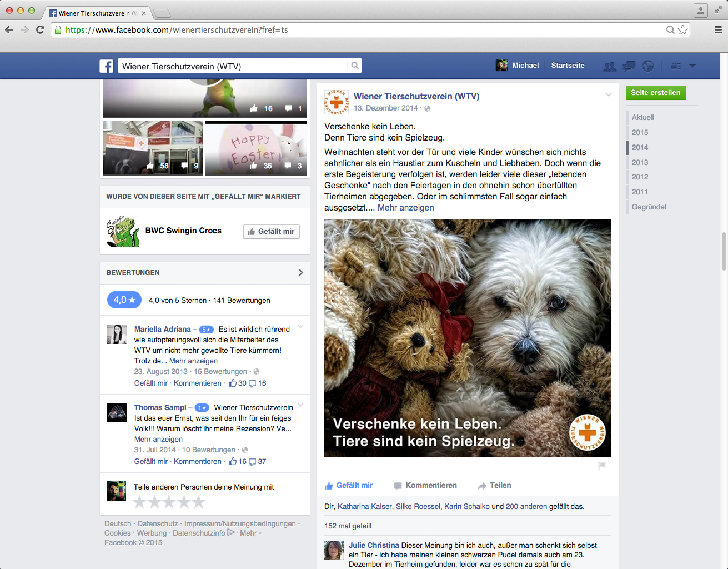Like the BWC Swingin Crocs page
This screenshot has height=569, width=728.
(272, 232)
